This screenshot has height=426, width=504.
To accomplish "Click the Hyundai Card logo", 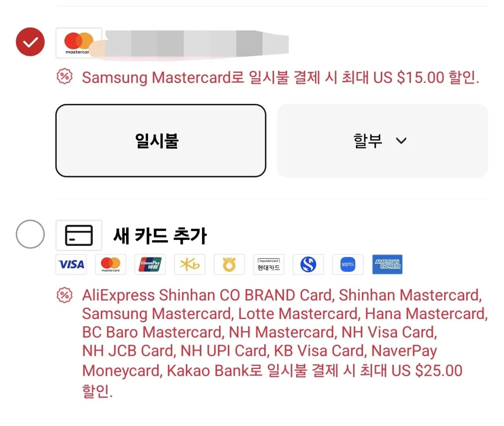I will (x=269, y=264).
